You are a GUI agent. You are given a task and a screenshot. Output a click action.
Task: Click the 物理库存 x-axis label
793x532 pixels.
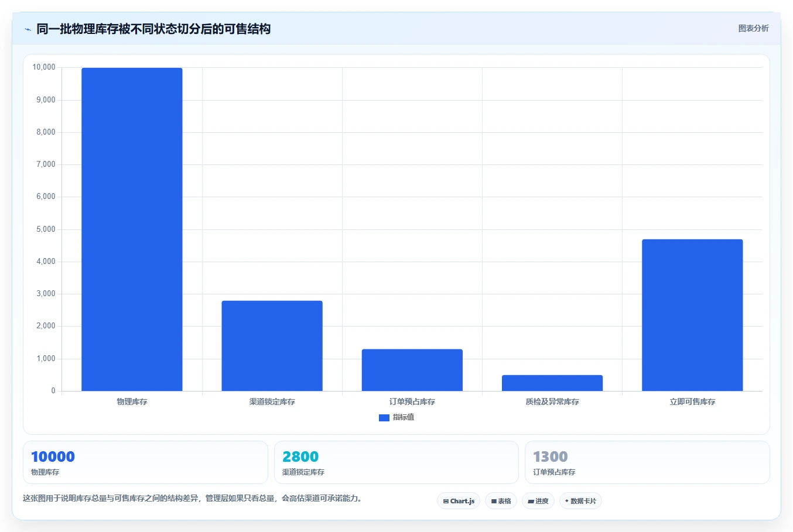click(x=132, y=402)
